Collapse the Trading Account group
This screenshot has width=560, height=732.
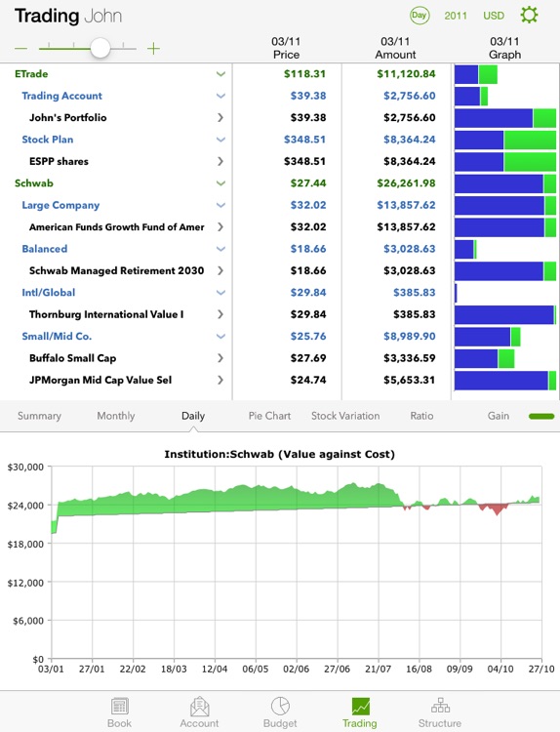click(220, 96)
